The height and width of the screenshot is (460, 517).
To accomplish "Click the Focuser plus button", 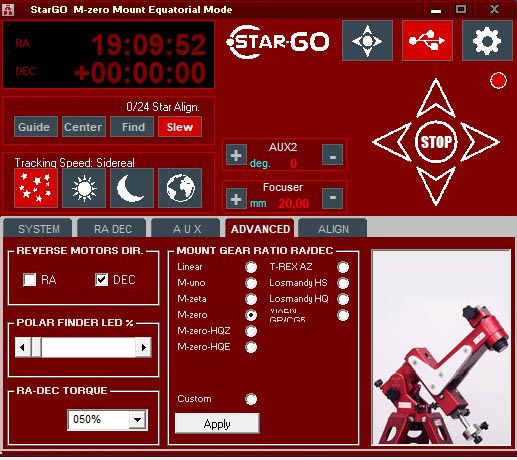I will (x=236, y=198).
